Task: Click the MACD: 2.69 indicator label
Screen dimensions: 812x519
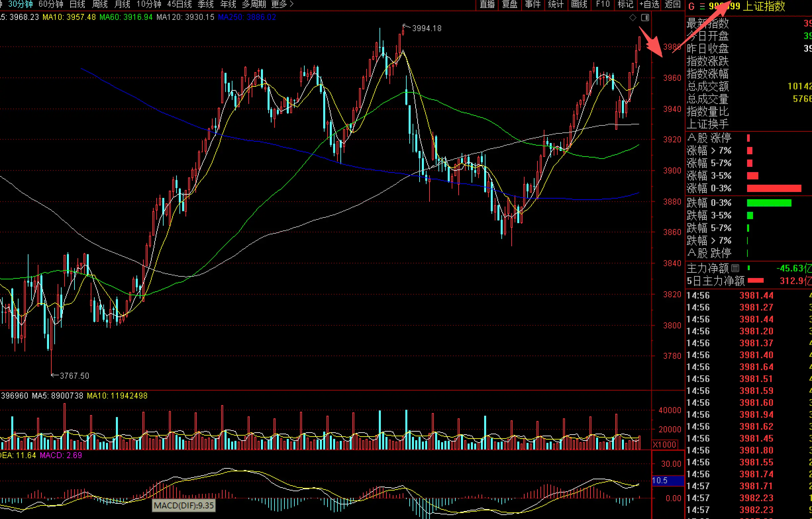Action: point(61,455)
